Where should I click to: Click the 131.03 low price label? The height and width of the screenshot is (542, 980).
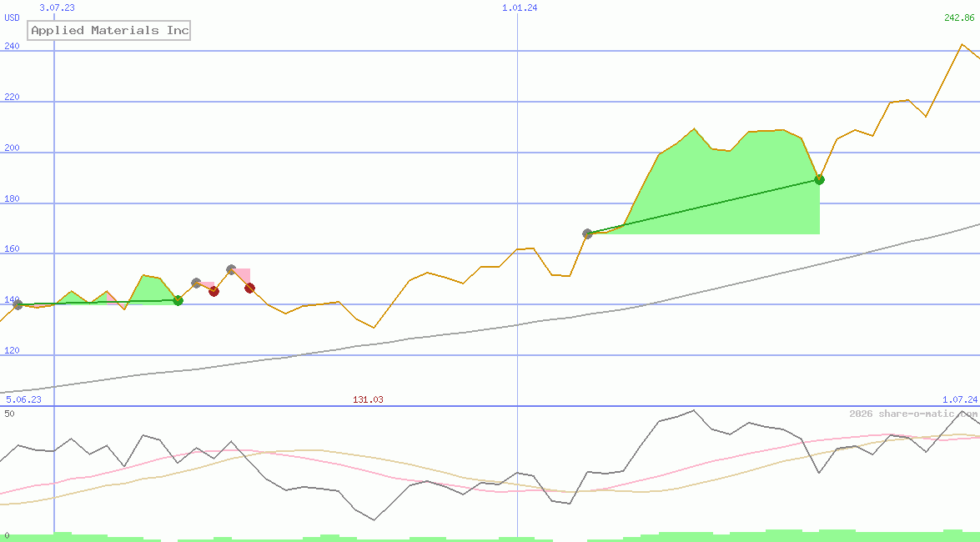pyautogui.click(x=368, y=399)
